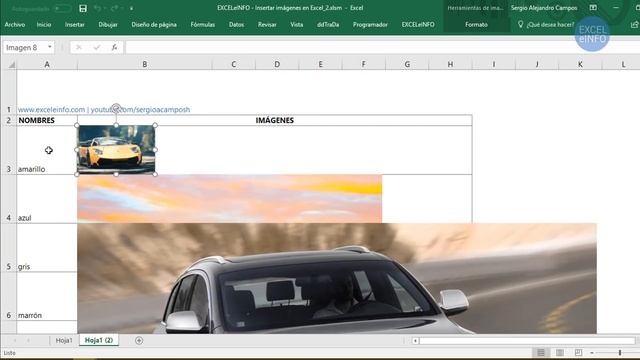640x360 pixels.
Task: Switch to Normal view icon in status bar
Action: coord(541,352)
